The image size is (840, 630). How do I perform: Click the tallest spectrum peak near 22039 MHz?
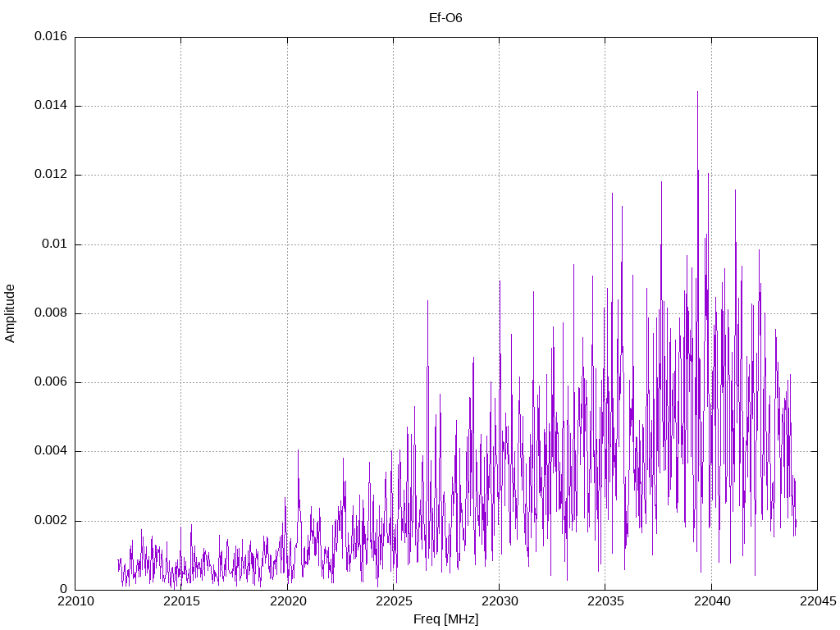tap(697, 92)
